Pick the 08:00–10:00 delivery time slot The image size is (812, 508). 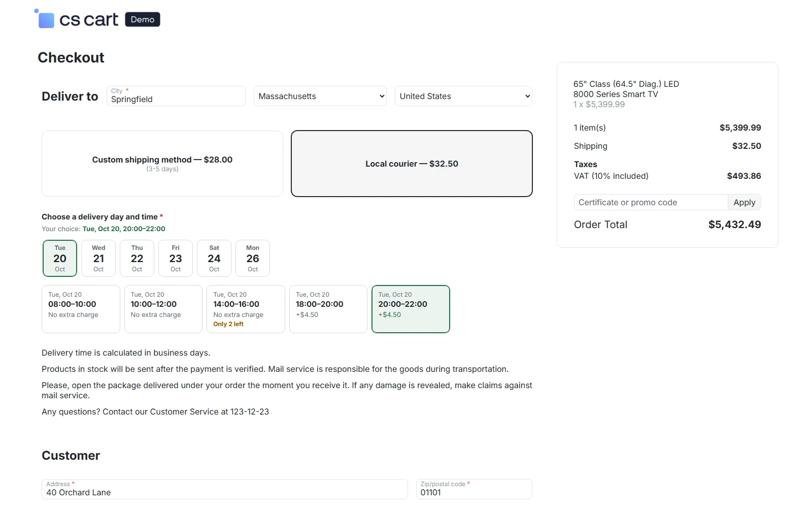81,309
